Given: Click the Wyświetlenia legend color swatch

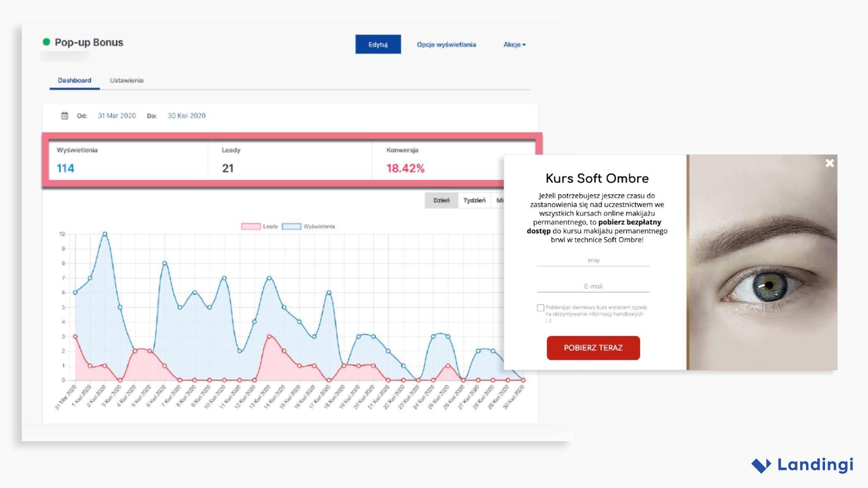Looking at the screenshot, I should (291, 226).
